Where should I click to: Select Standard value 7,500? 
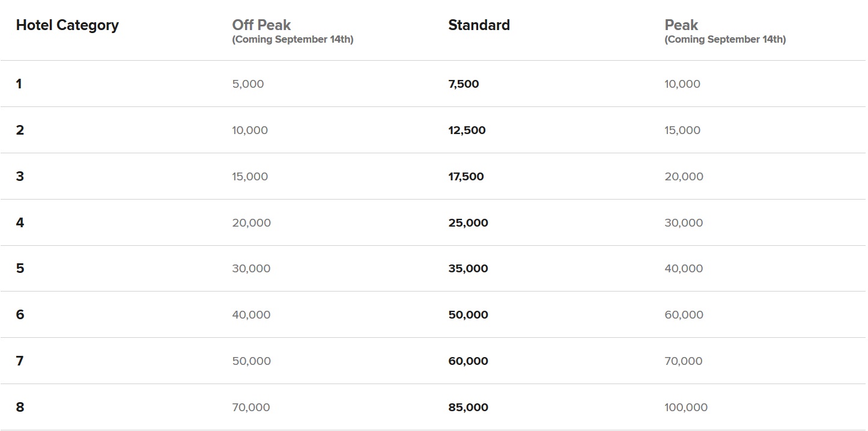coord(464,84)
